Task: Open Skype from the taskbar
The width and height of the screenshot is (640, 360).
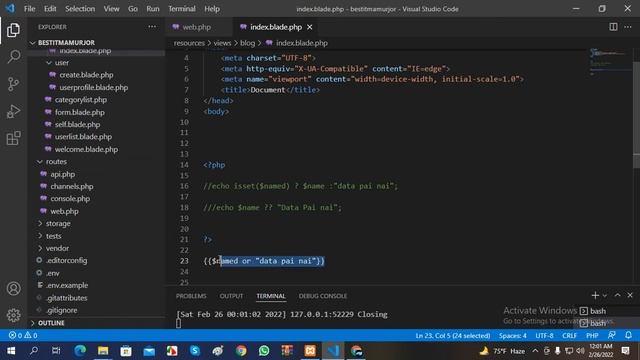Action: (x=195, y=351)
